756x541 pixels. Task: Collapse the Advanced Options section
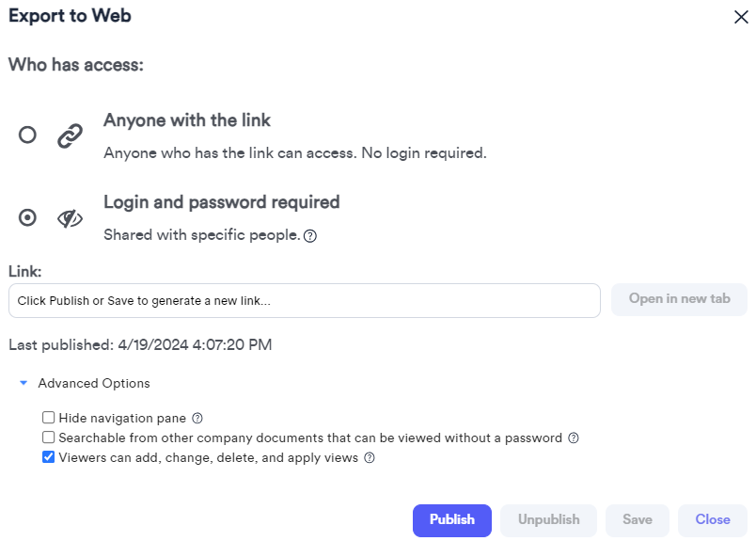tap(24, 383)
